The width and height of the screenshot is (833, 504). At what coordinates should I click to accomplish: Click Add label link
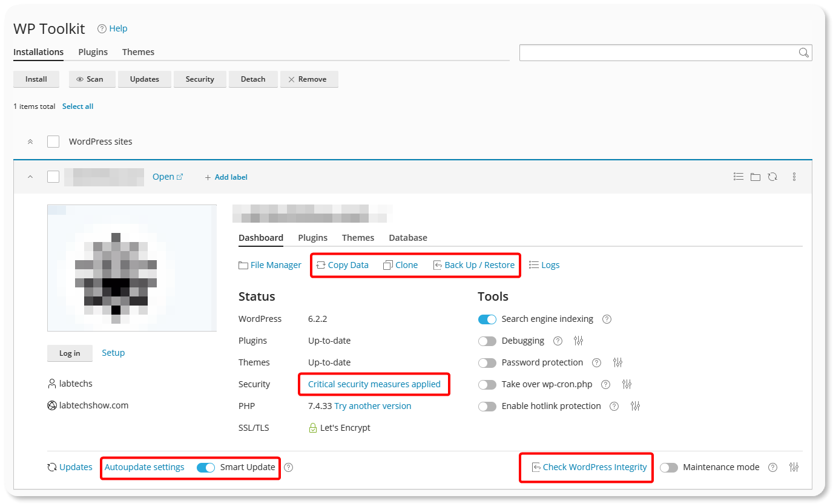pyautogui.click(x=226, y=177)
